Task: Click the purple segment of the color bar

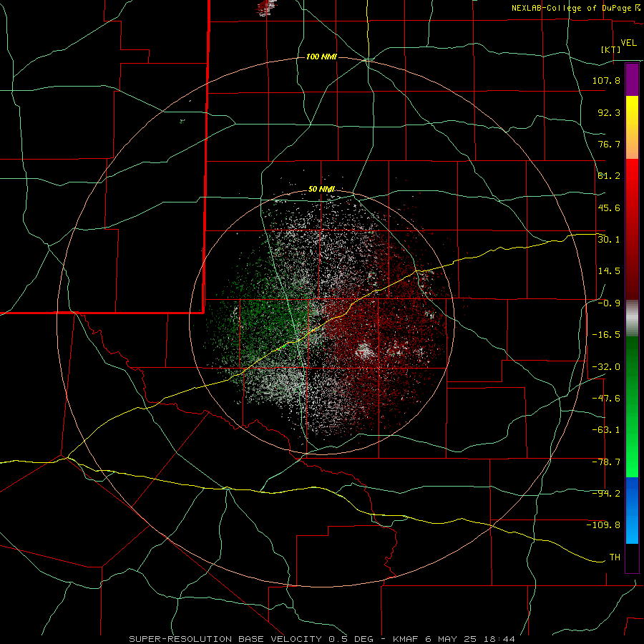Action: click(632, 79)
